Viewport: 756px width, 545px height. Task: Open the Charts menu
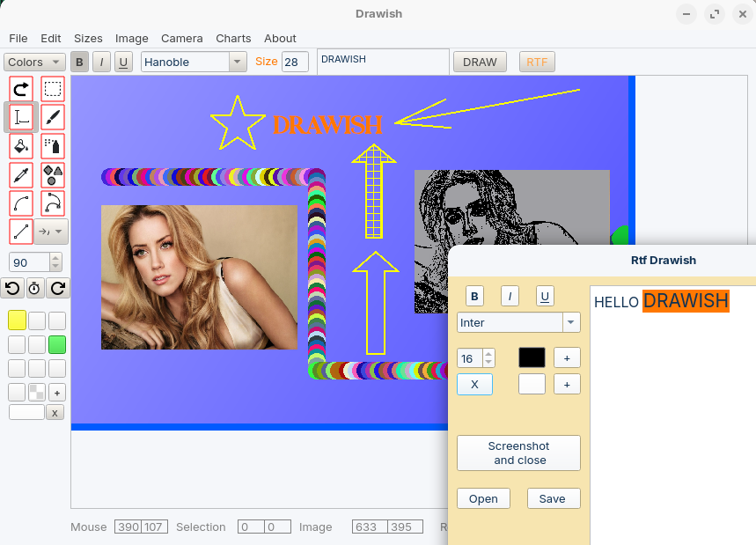tap(233, 39)
